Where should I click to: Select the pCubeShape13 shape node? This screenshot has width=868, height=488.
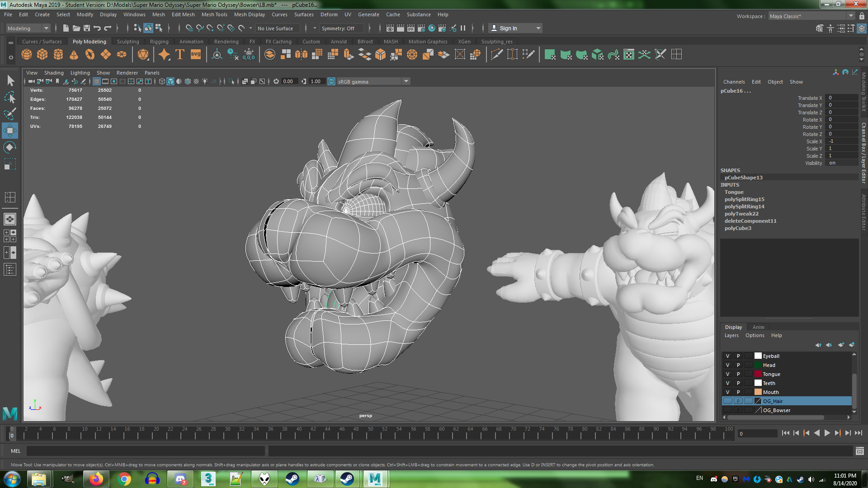click(x=743, y=178)
